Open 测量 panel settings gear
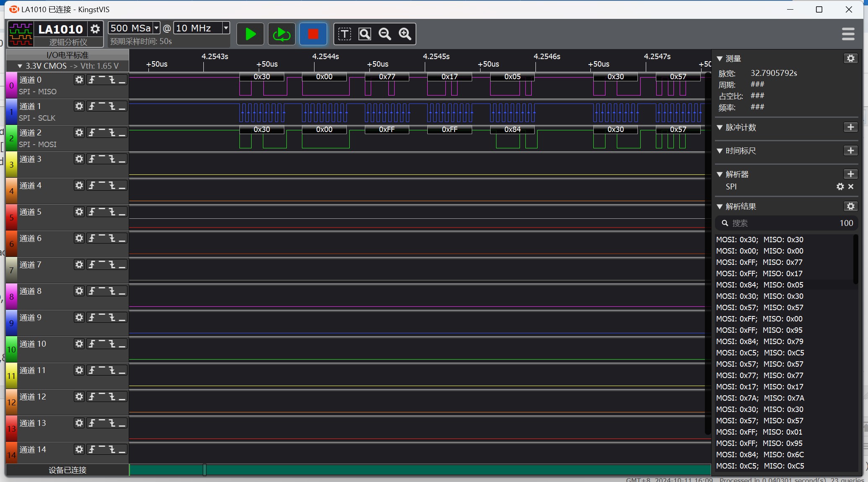The image size is (868, 482). pos(850,58)
